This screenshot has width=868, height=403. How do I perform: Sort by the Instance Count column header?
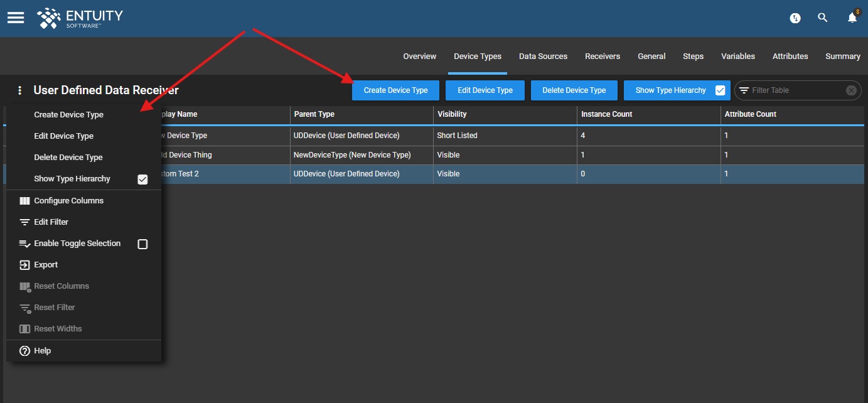[649, 114]
